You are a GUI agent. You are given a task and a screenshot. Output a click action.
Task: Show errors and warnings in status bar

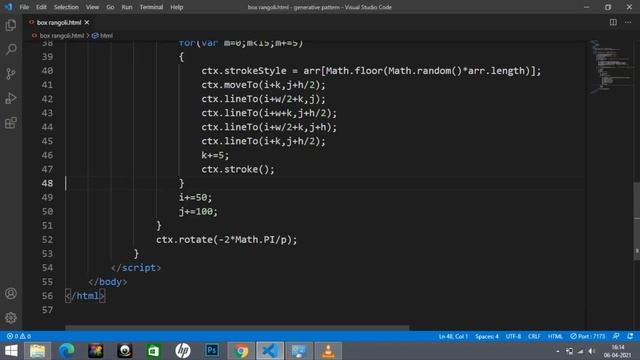tap(19, 336)
